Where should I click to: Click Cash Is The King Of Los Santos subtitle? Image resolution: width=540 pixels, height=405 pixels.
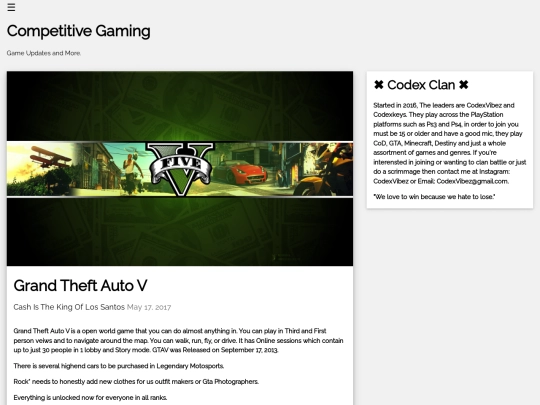69,307
